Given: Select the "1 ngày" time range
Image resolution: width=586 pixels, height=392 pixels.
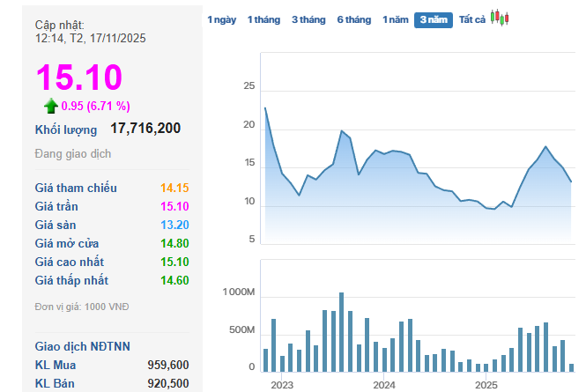Looking at the screenshot, I should point(221,19).
